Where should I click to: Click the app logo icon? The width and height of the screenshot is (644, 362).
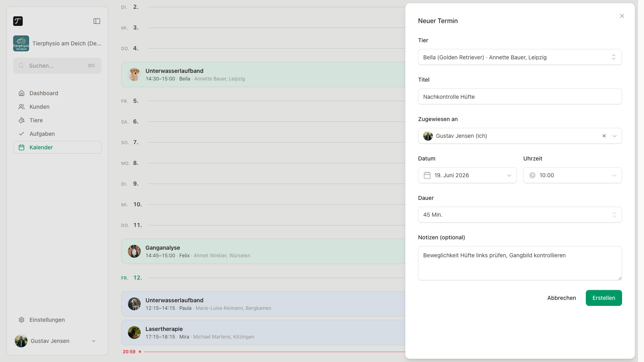(18, 21)
